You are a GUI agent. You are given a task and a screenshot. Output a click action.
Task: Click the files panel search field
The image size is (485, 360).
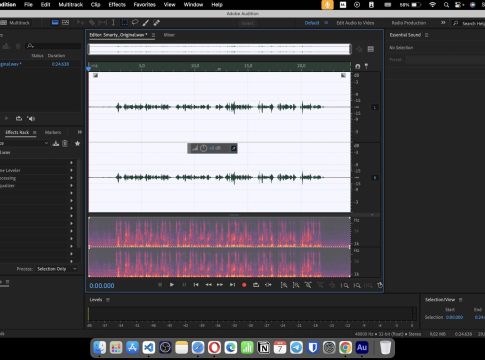pos(53,46)
